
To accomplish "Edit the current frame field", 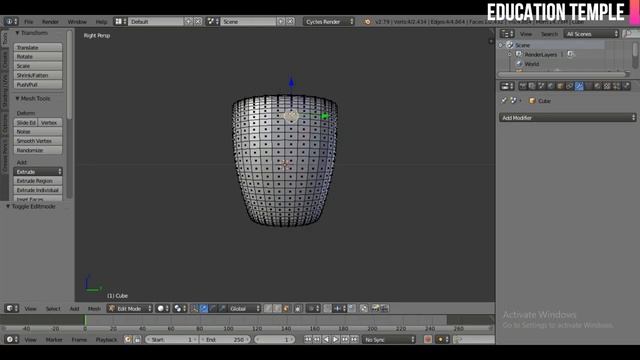I will [274, 339].
